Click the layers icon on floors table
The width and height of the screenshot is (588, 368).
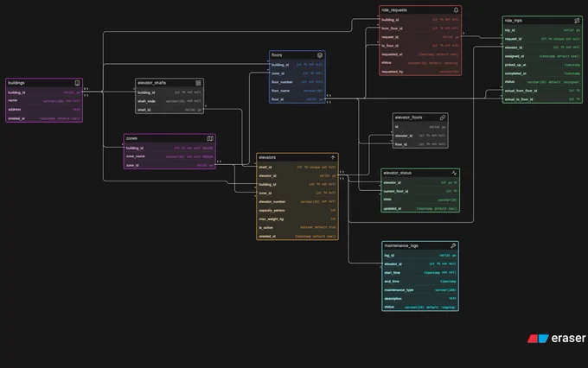pos(320,55)
